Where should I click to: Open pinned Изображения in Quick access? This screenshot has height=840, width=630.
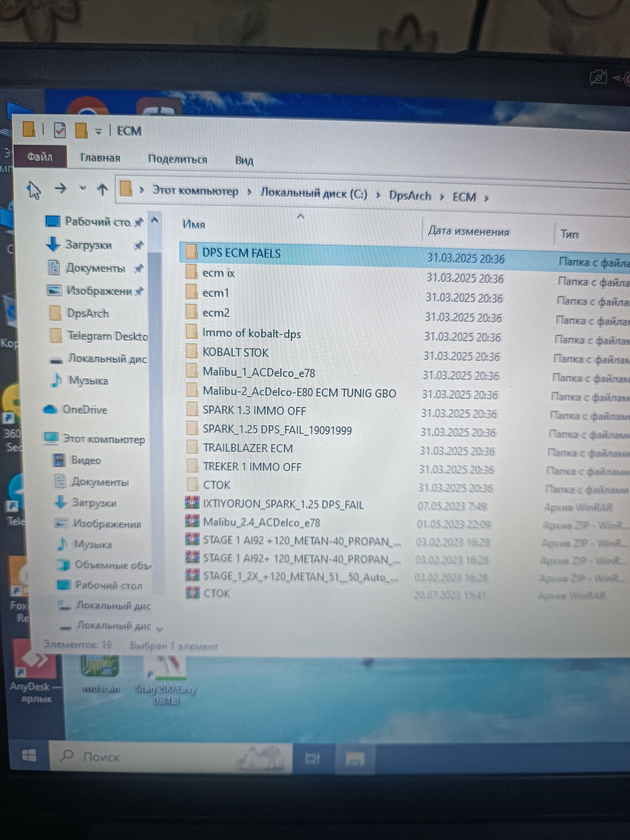[99, 291]
